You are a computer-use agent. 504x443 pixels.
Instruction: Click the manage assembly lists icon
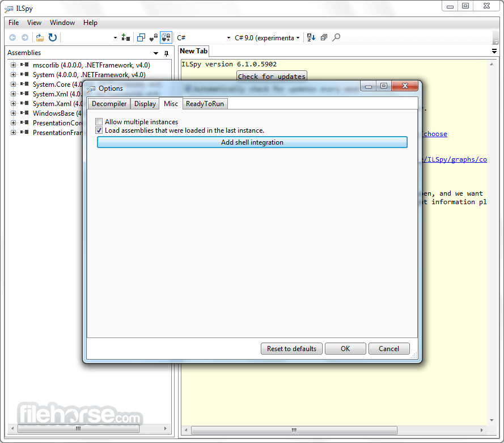[x=126, y=37]
